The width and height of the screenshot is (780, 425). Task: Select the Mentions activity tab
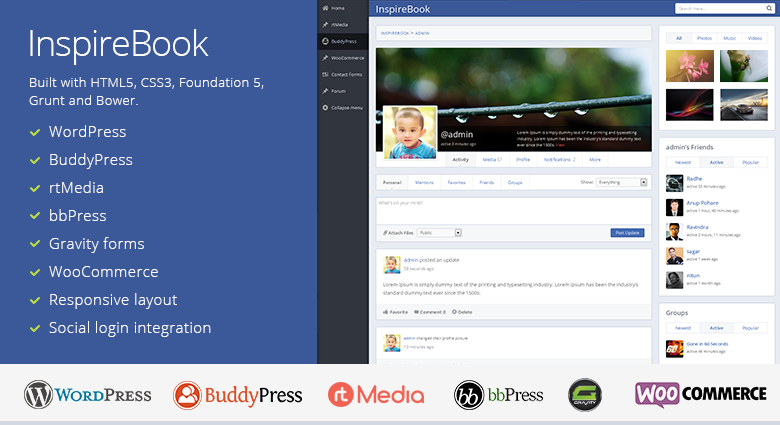424,183
